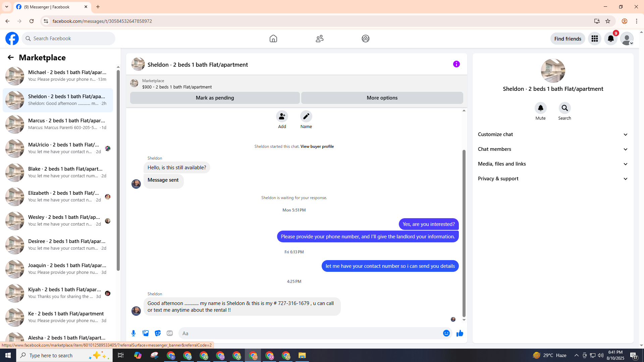The image size is (644, 362).
Task: Open the emoji picker in message box
Action: [446, 333]
